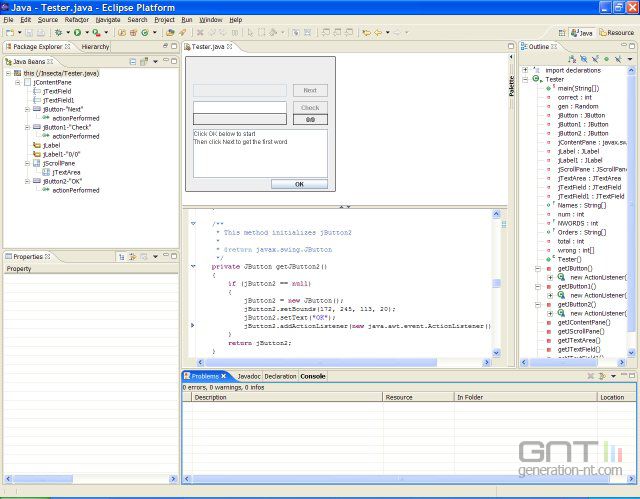This screenshot has width=640, height=499.
Task: Toggle Hide Fields in Outline toolbar
Action: pos(584,59)
